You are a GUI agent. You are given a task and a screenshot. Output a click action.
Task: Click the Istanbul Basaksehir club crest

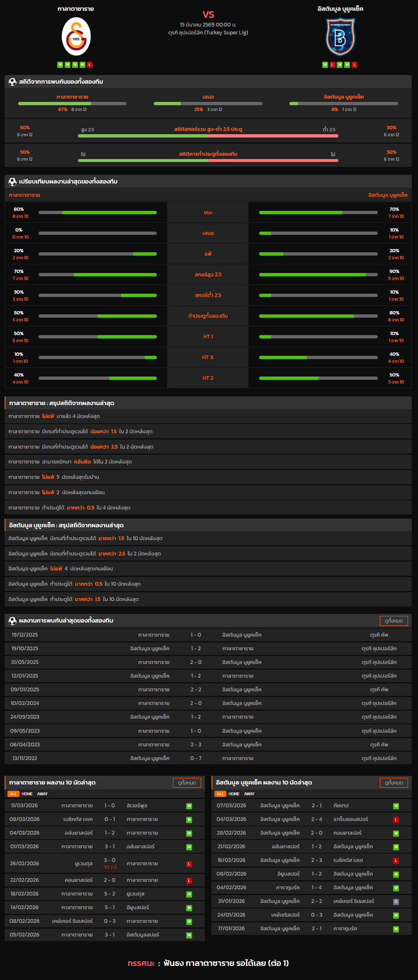point(340,37)
